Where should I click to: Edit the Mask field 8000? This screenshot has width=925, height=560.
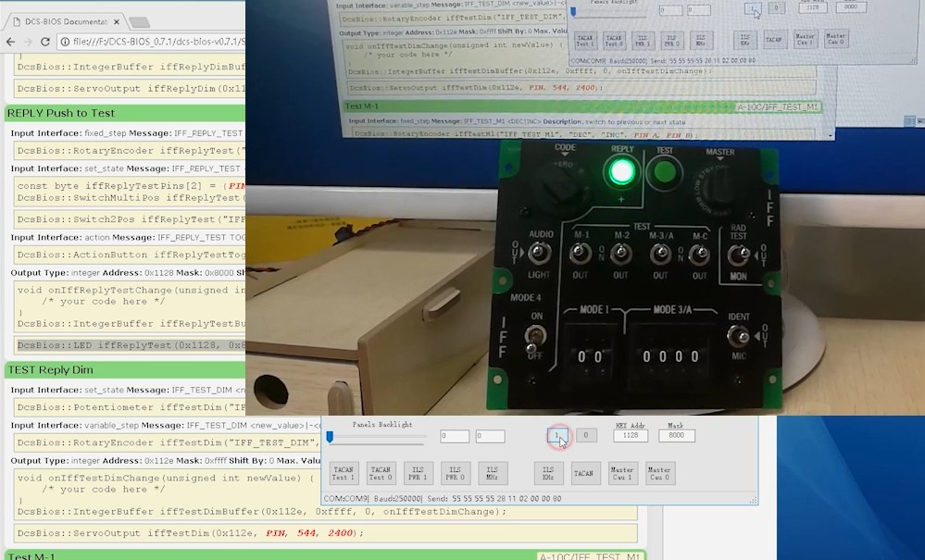(x=677, y=436)
